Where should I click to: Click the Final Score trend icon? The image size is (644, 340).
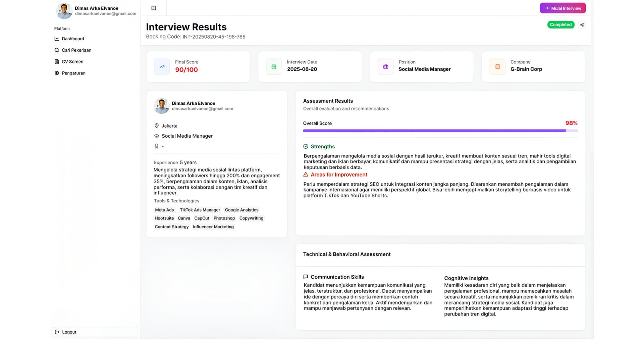click(162, 67)
